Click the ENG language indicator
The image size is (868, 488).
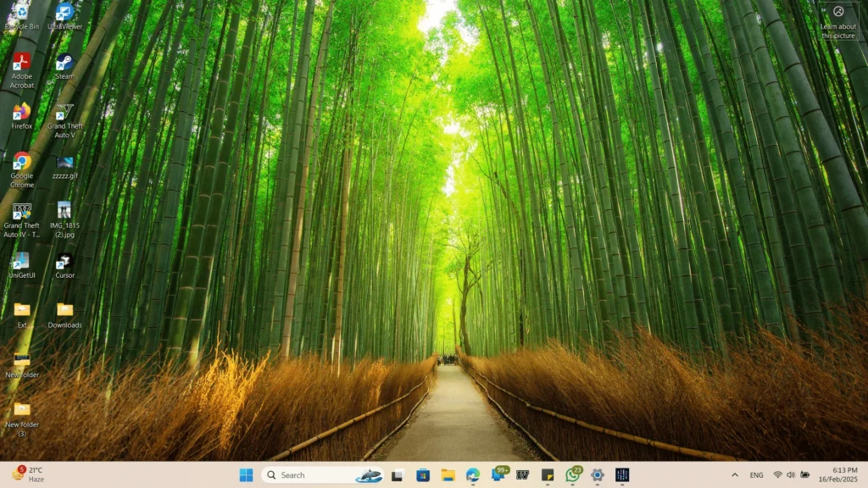coord(756,474)
